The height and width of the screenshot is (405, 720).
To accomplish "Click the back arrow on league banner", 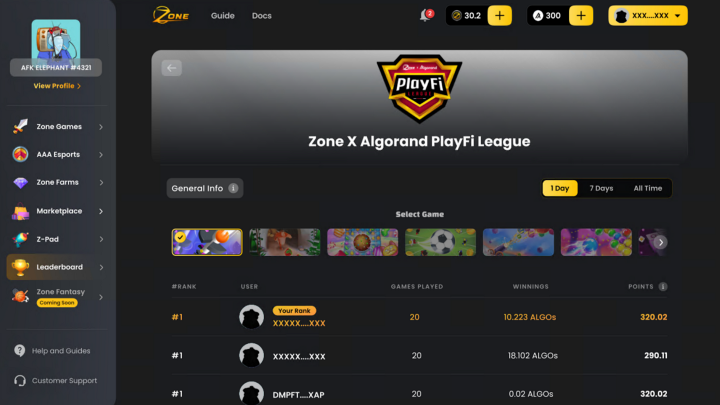I will pos(172,68).
